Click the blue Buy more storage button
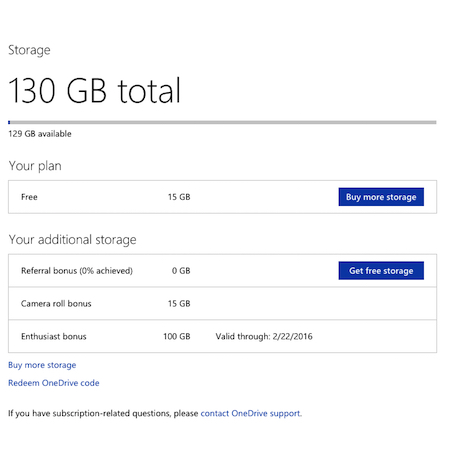 [381, 197]
